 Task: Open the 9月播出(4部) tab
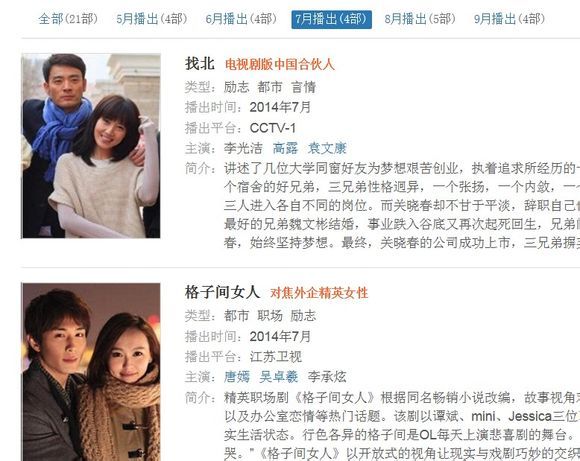coord(510,19)
